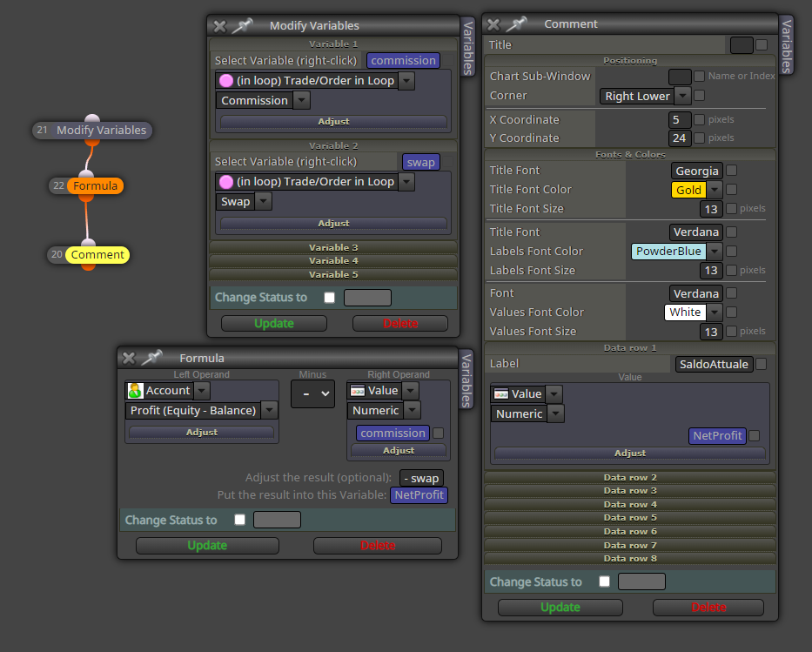Viewport: 812px width, 652px height.
Task: Select the Formula node in the graph
Action: (x=95, y=186)
